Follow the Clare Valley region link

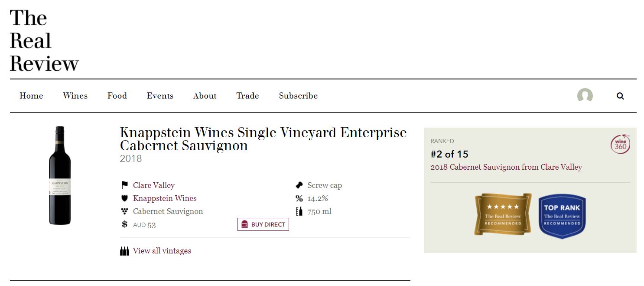(154, 185)
